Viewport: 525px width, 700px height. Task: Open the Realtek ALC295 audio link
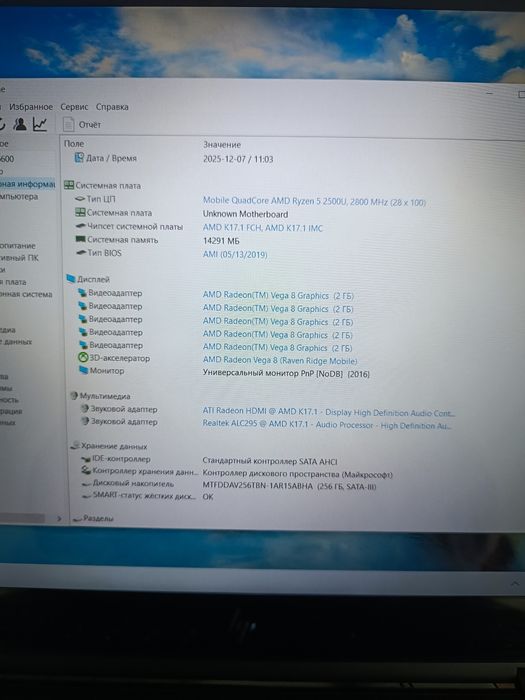click(x=327, y=425)
